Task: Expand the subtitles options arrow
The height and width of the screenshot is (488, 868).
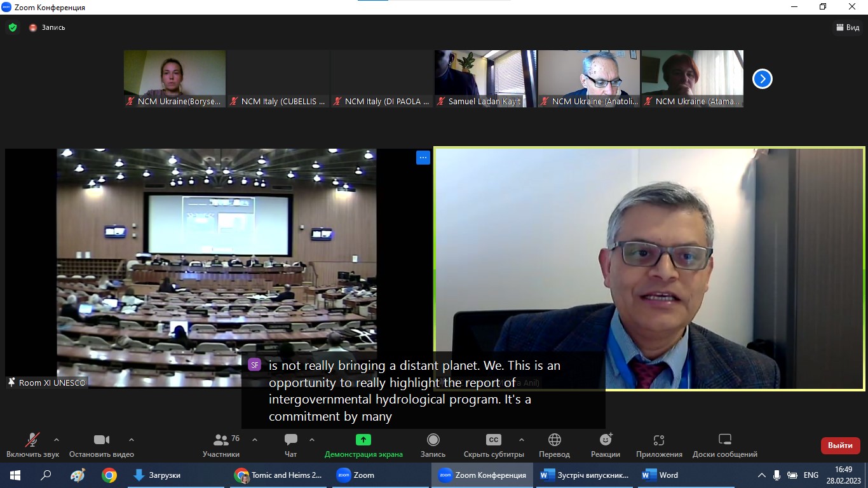Action: point(522,440)
